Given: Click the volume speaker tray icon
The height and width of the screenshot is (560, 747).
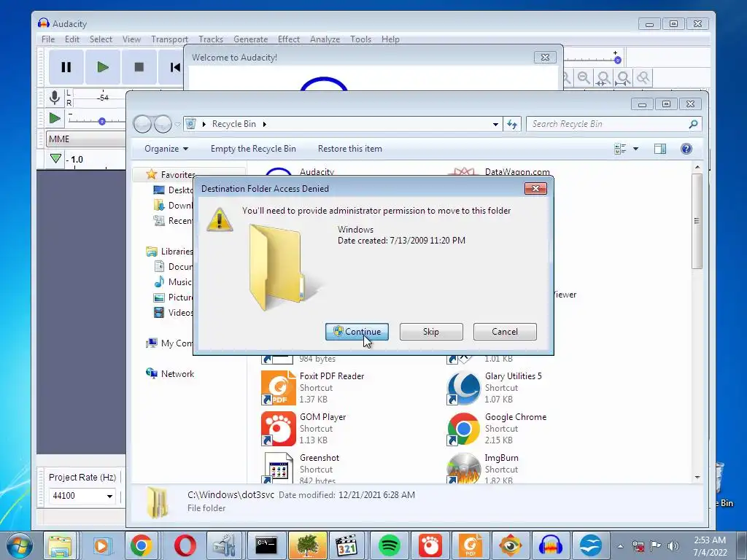Looking at the screenshot, I should click(673, 545).
